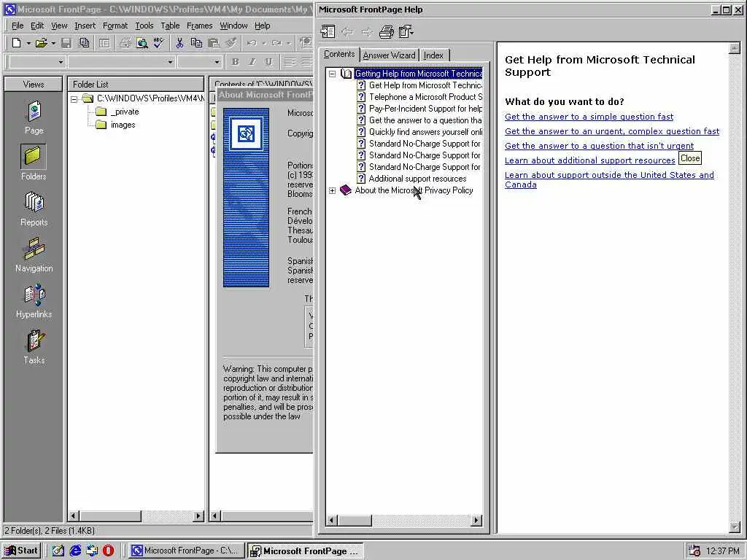
Task: Collapse the C:\WINDOWS\Profiles root folder
Action: (x=74, y=99)
